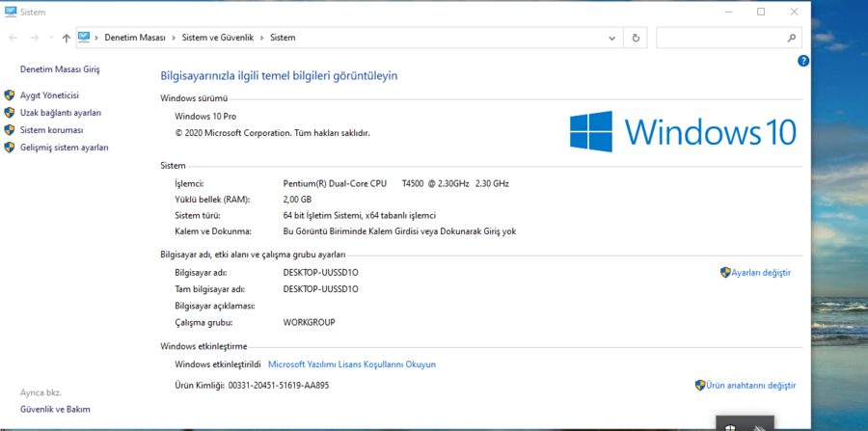Open Aygıt Yöneticisi link
This screenshot has height=431, width=868.
coord(49,95)
